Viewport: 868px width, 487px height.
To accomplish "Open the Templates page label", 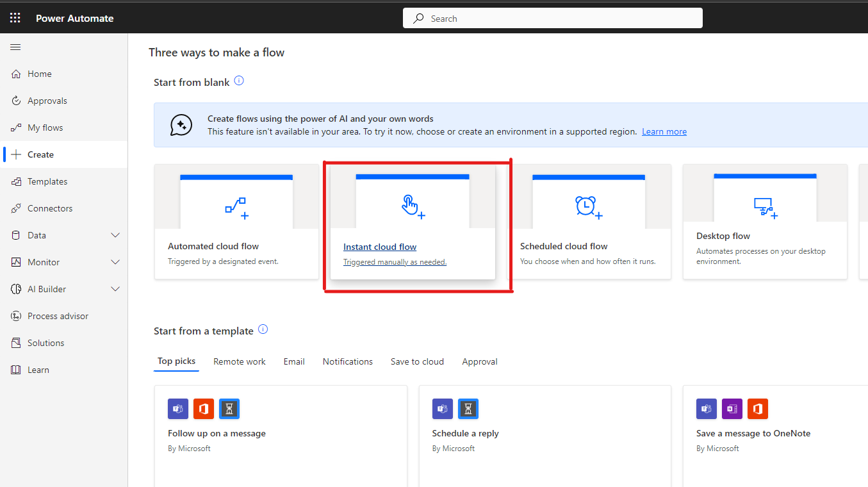I will (47, 181).
